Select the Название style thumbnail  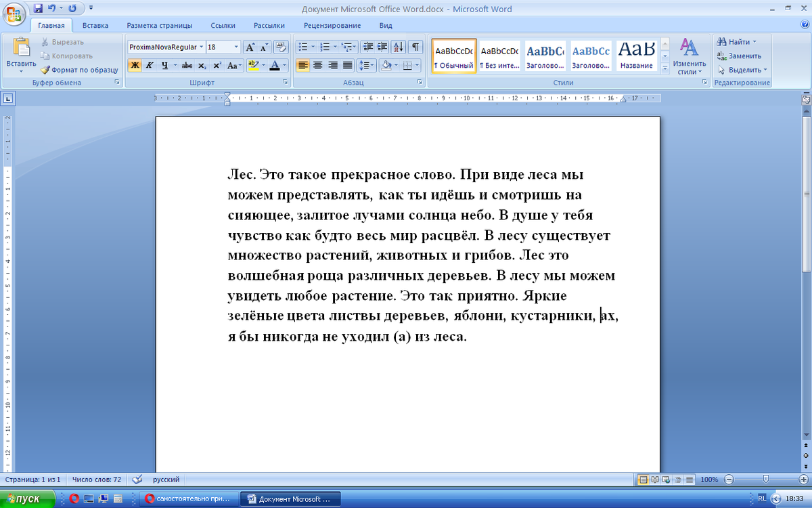pos(636,56)
